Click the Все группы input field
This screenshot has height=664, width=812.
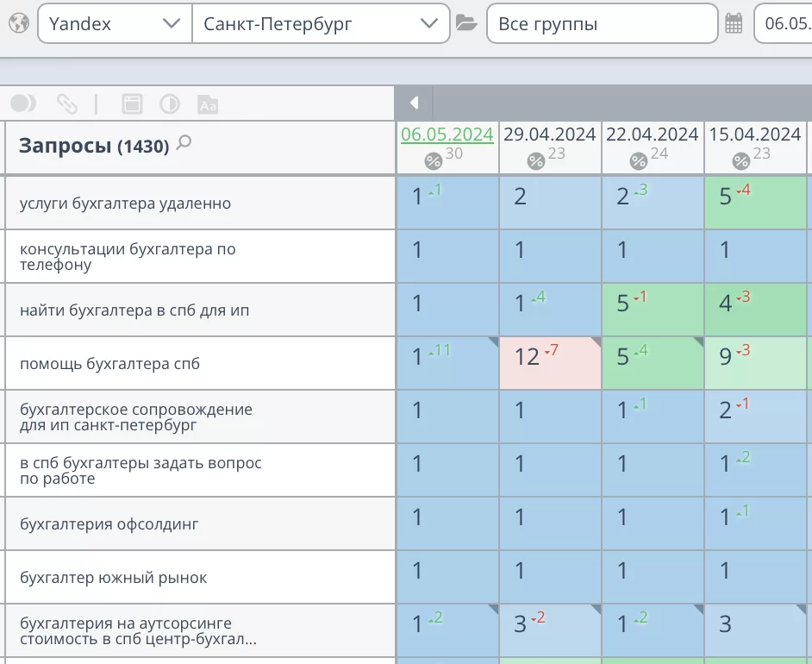(602, 24)
